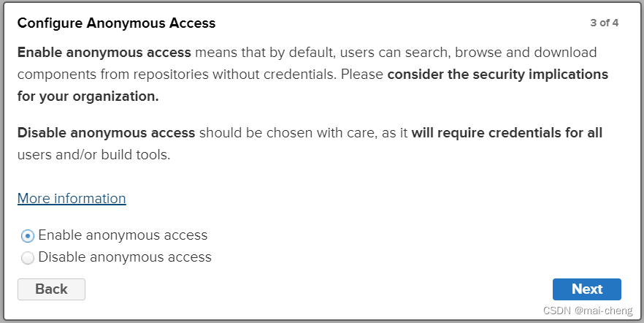Click the Configure Anonymous Access heading

tap(116, 23)
